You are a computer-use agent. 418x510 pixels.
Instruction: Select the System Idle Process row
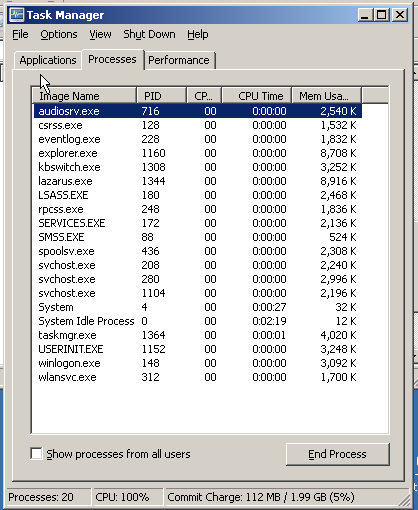[x=198, y=321]
